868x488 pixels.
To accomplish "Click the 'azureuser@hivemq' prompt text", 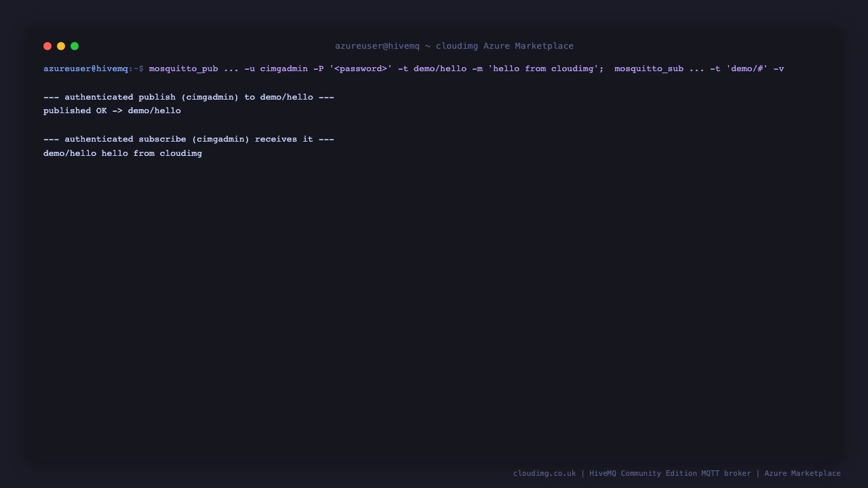I will point(85,68).
